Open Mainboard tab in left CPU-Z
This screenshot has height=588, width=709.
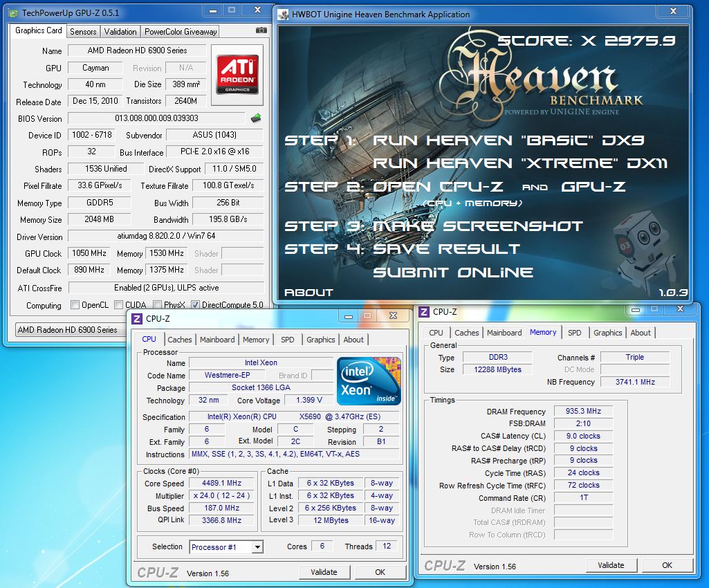[x=217, y=340]
